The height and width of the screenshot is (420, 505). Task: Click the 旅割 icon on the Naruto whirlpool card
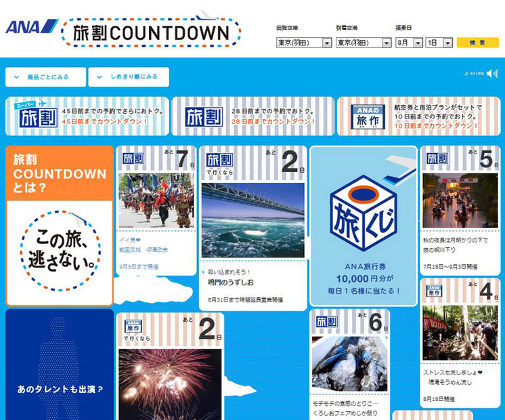click(x=219, y=160)
